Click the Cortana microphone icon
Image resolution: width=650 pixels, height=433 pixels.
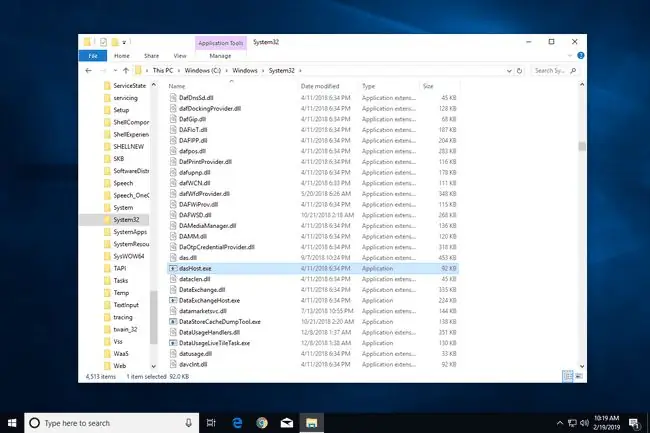tap(188, 423)
